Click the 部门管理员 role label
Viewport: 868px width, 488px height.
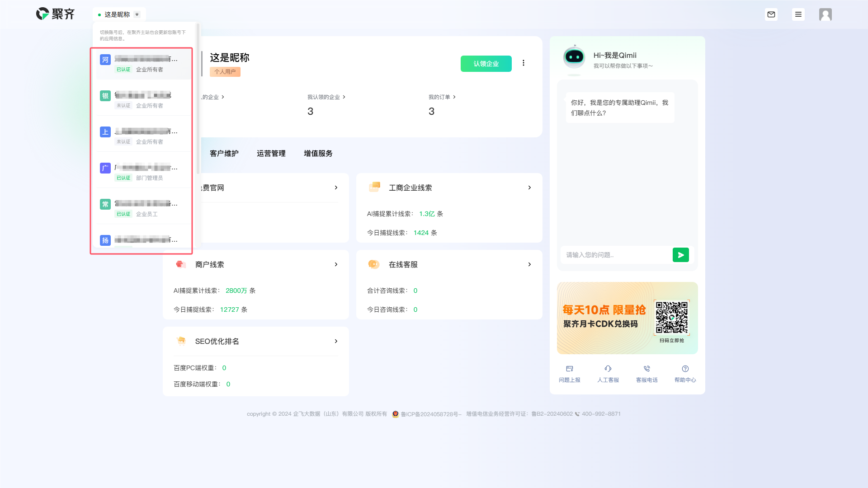[x=150, y=178]
